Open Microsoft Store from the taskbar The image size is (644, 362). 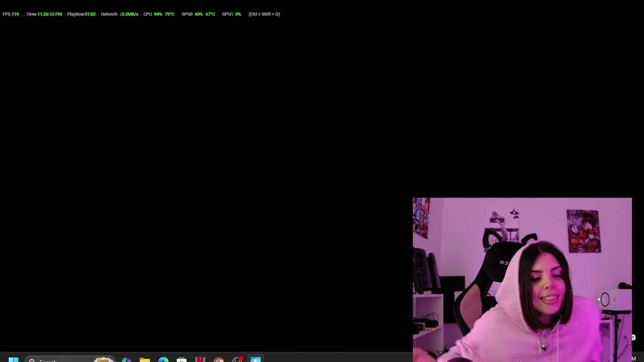coord(182,359)
